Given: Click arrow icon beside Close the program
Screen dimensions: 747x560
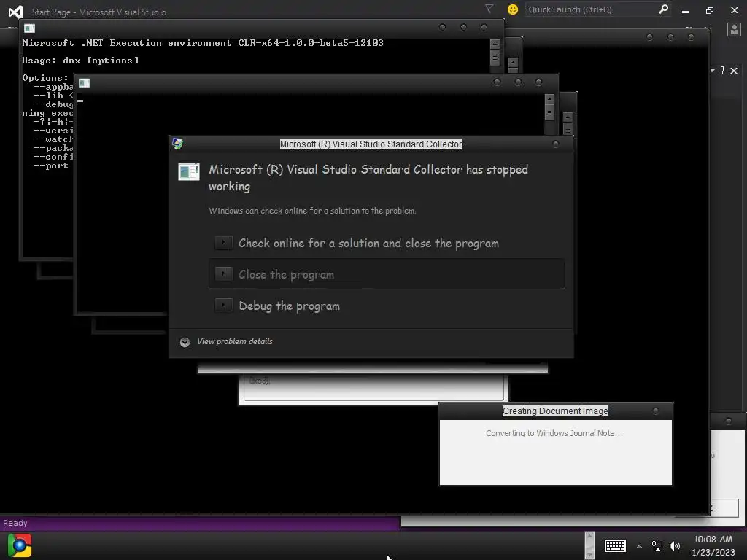Looking at the screenshot, I should tap(223, 274).
